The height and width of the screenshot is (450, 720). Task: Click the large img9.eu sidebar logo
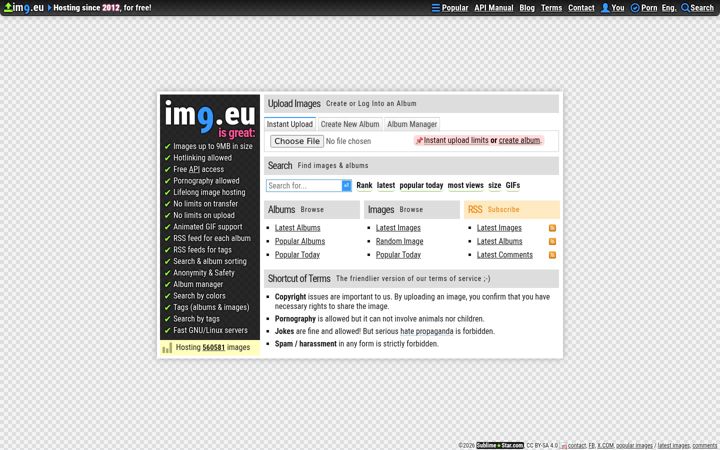click(x=210, y=115)
